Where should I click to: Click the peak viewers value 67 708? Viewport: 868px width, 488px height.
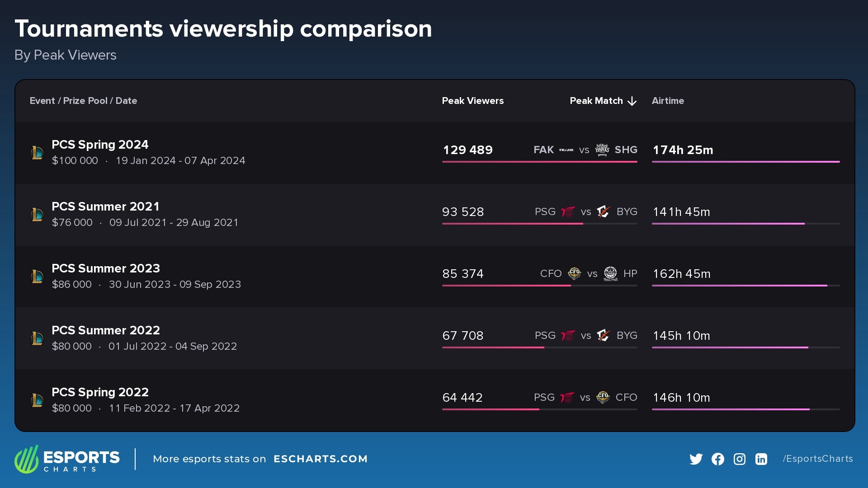[x=463, y=336]
